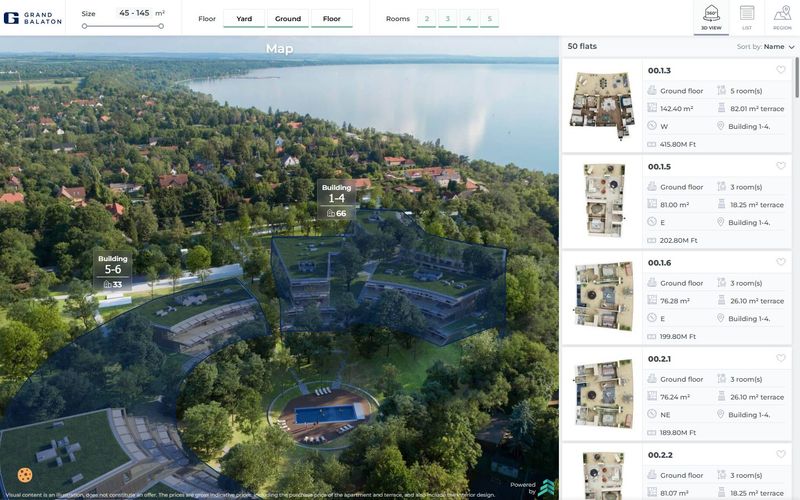
Task: Click the 'Map' heading on the aerial view
Action: (x=279, y=48)
